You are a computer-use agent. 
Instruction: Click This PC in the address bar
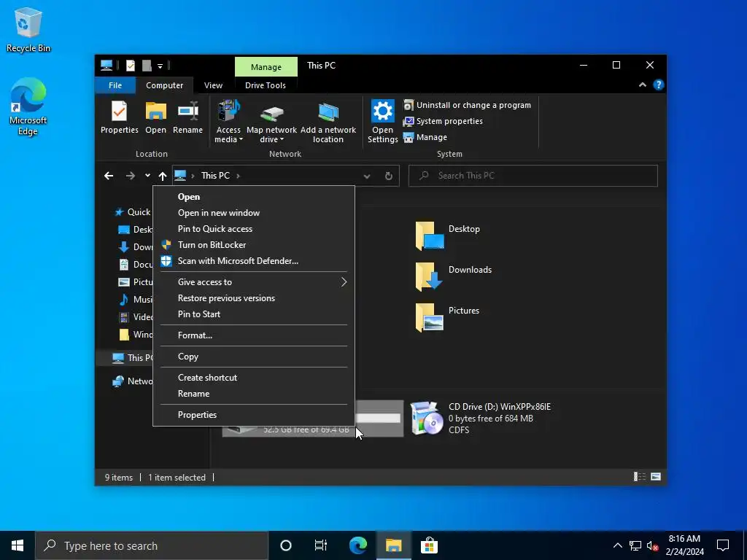(x=215, y=176)
